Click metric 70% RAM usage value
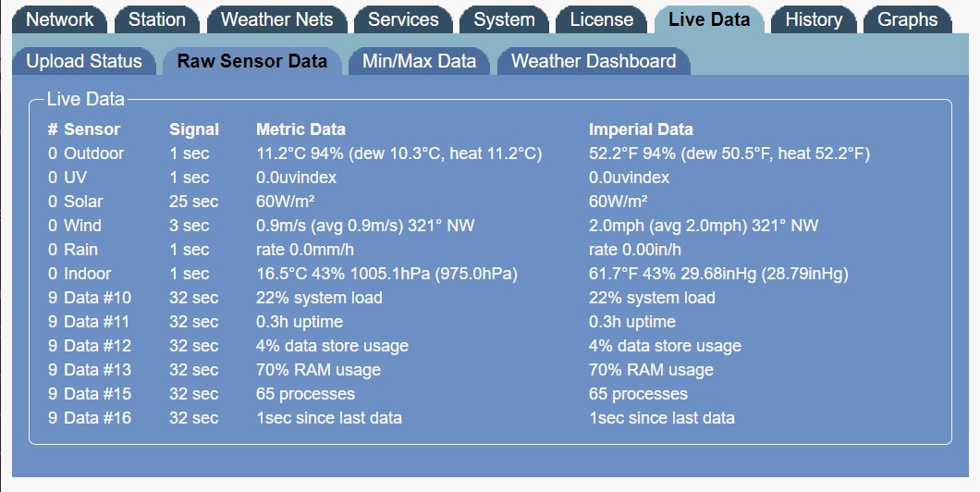Viewport: 980px width, 492px height. (318, 370)
